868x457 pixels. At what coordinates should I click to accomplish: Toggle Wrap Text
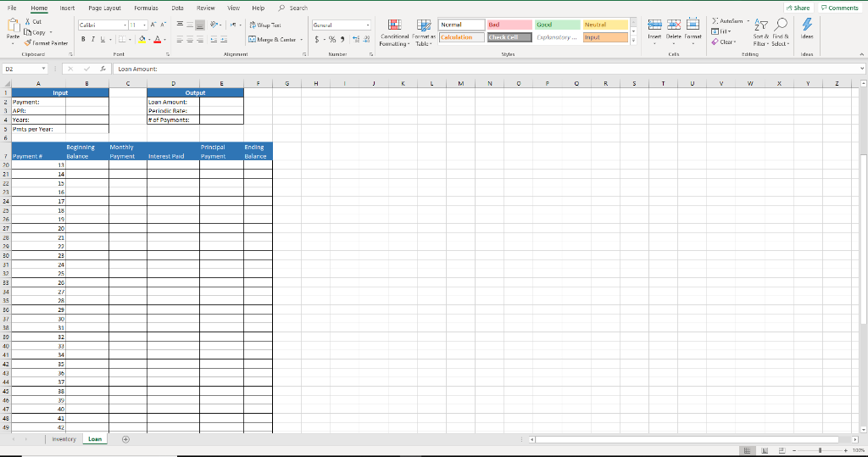[265, 25]
